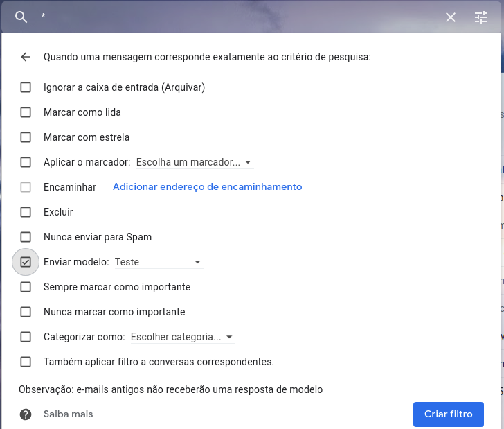Enable Marcar como lida checkbox
The width and height of the screenshot is (504, 429).
(x=26, y=112)
